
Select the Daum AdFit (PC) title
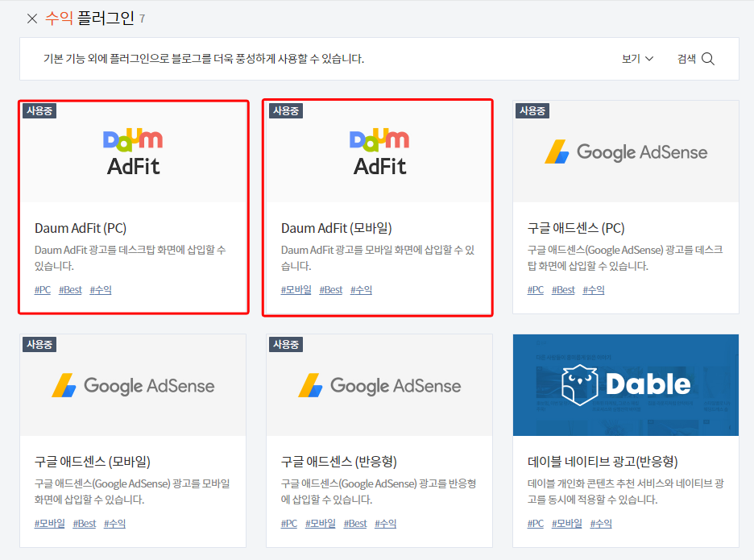tap(81, 228)
